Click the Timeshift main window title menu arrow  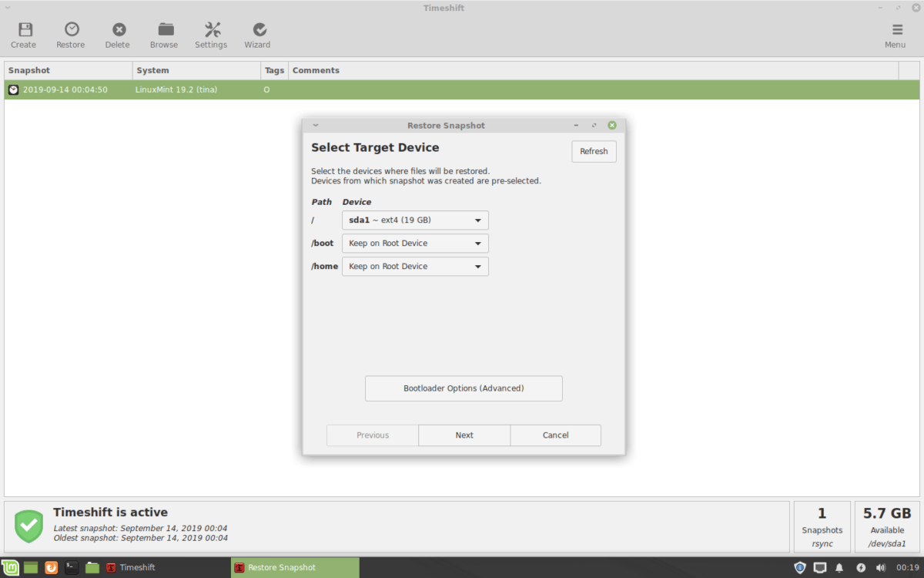(8, 8)
